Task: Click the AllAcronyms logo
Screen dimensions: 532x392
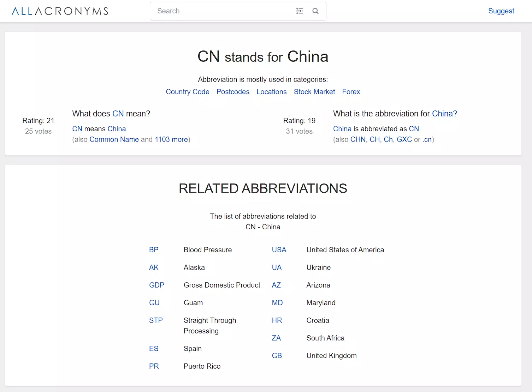Action: (x=60, y=11)
